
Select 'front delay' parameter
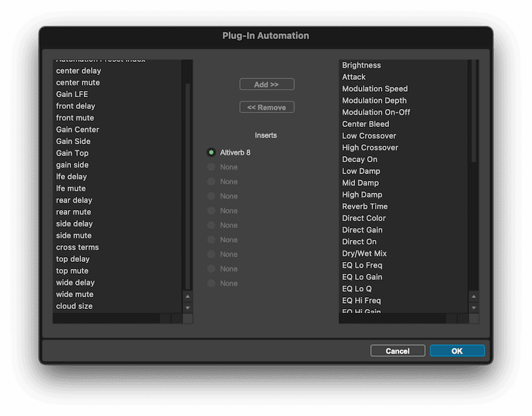tap(76, 106)
